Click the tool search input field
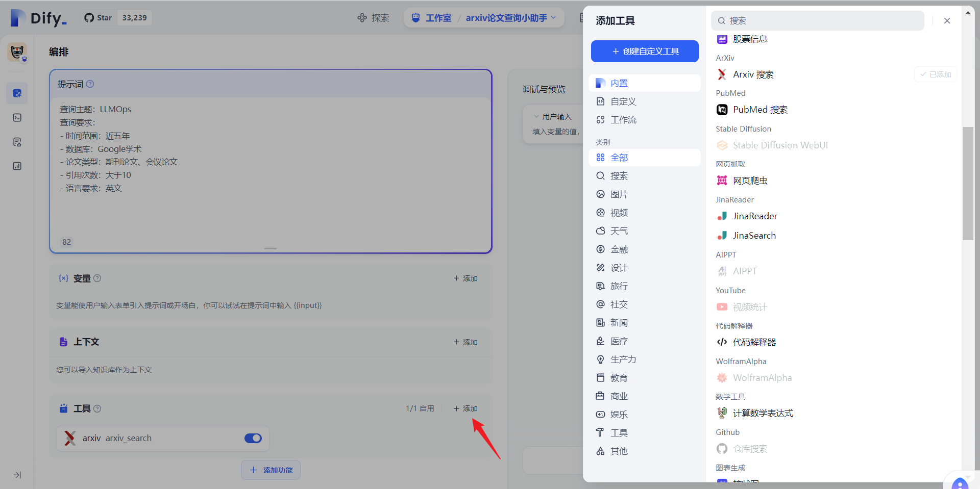 (817, 21)
